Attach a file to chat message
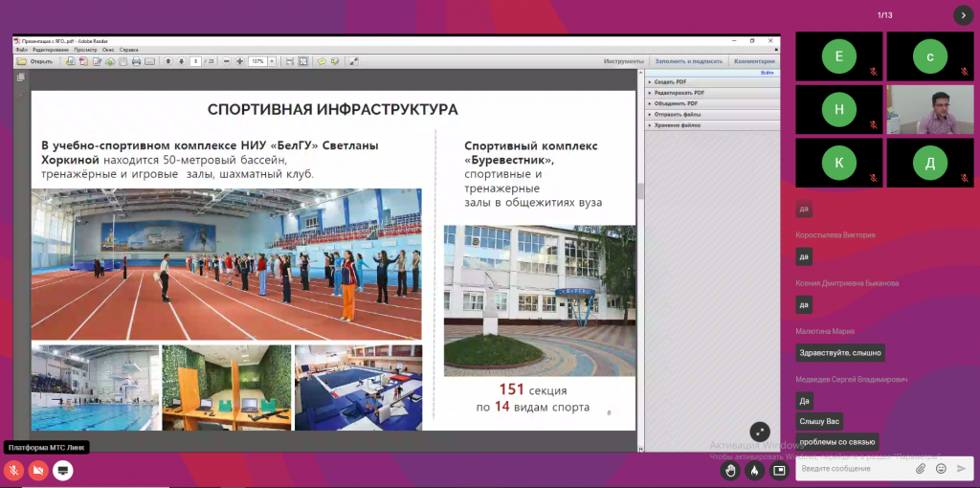980x488 pixels. click(x=921, y=468)
